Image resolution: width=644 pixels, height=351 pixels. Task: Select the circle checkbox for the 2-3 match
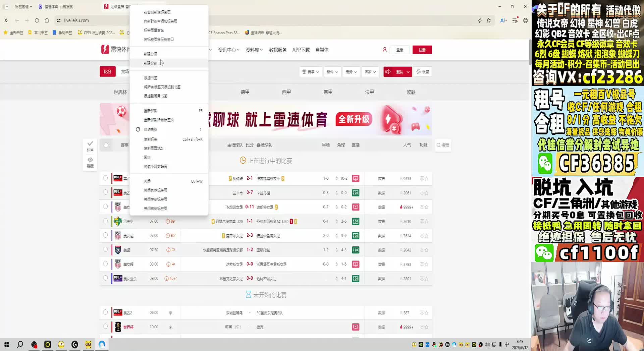click(106, 235)
